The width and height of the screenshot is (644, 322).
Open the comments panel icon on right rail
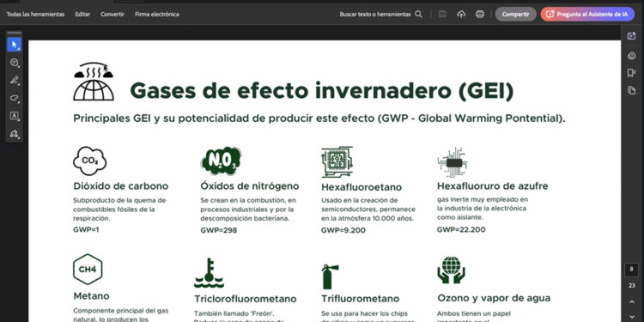tap(632, 56)
